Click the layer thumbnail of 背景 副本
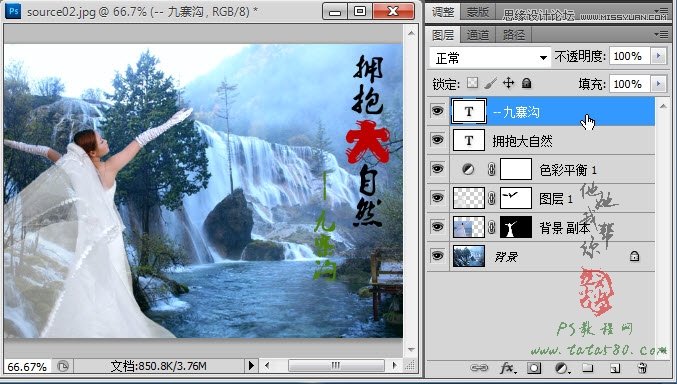Viewport: 677px width, 384px height. 469,227
